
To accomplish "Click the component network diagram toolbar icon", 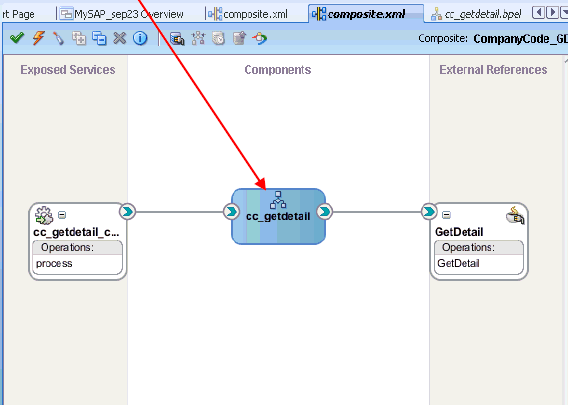I will click(198, 38).
